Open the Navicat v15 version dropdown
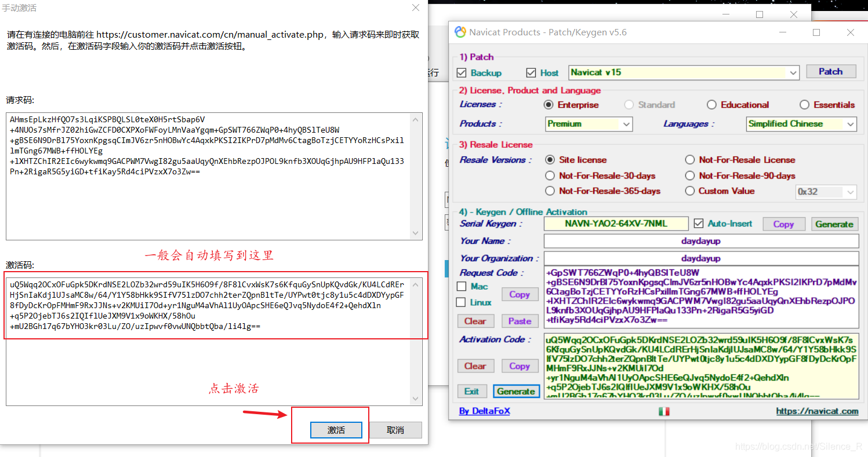868x457 pixels. (793, 73)
